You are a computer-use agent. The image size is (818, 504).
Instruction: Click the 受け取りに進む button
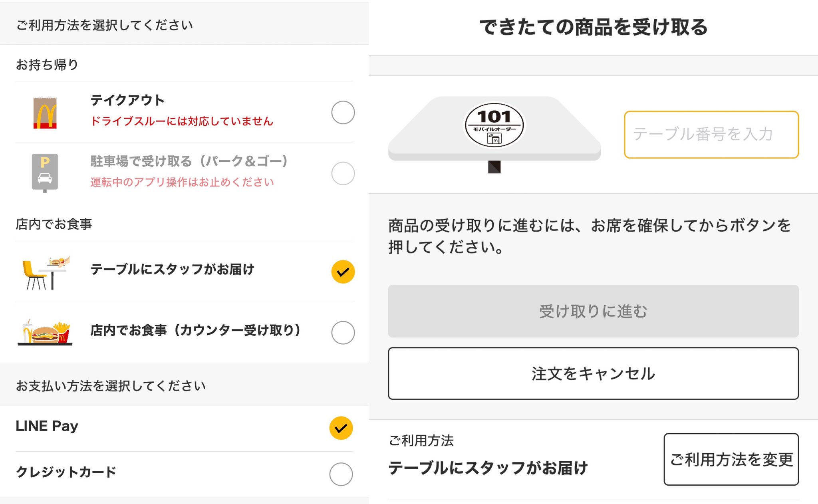(x=593, y=311)
